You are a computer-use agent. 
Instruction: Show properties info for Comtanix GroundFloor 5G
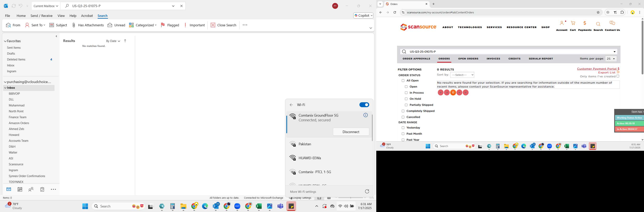[366, 115]
